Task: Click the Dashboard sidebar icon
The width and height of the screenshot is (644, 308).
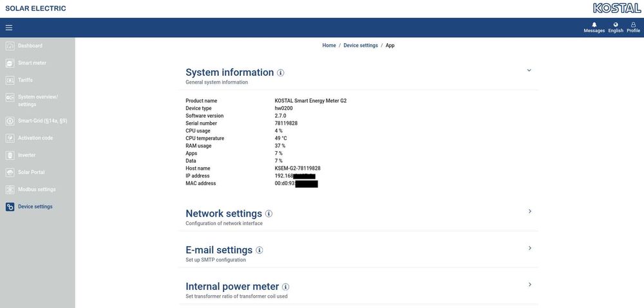Action: click(x=10, y=46)
